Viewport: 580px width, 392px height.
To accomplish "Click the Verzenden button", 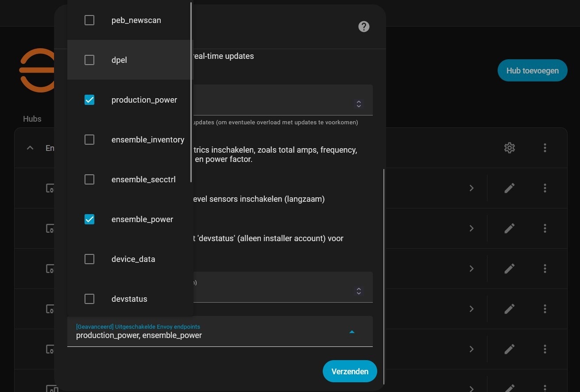I will coord(350,371).
